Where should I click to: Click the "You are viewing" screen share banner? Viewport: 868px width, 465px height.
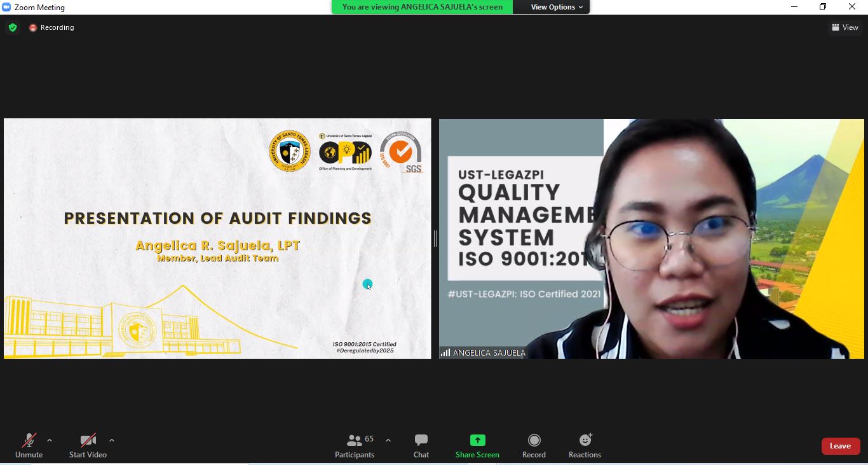(x=422, y=7)
